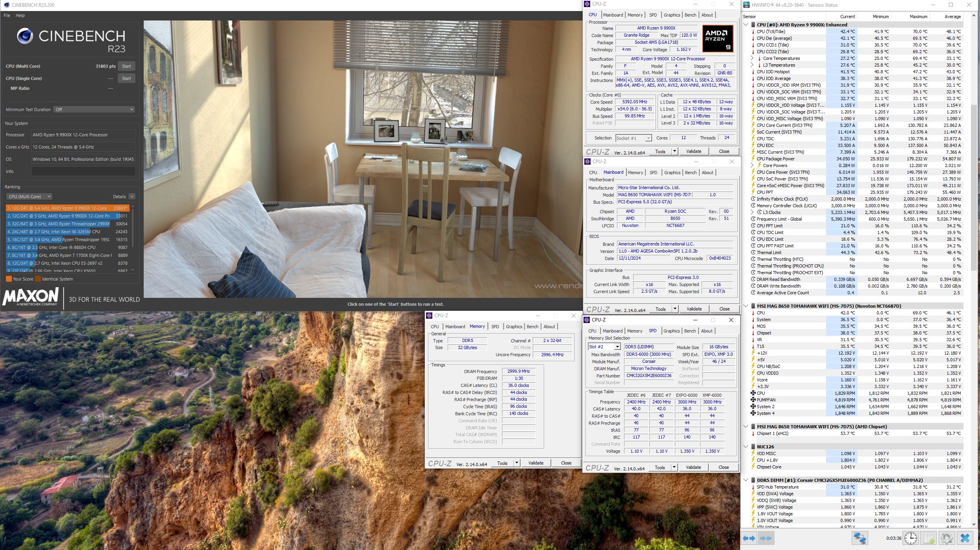Click HWiNFO blue X close-sensors button

point(965,538)
